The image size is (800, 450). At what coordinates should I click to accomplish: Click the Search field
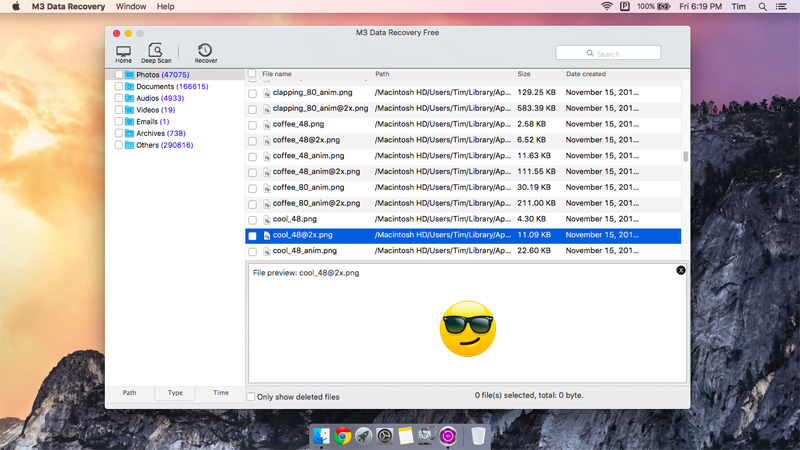click(x=608, y=53)
